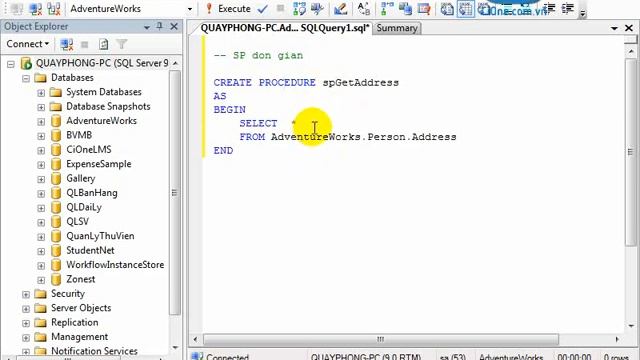Screen dimensions: 640x360
Task: Click the Object Explorer Filter funnel icon
Action: point(122,44)
